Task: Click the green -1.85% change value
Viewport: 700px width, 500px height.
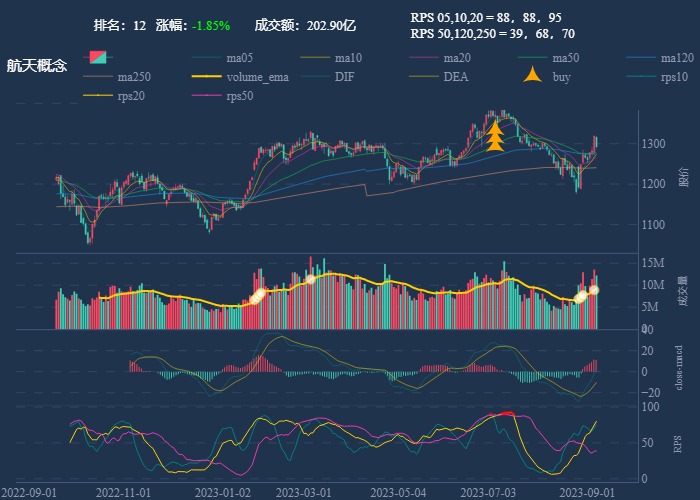Action: point(211,25)
